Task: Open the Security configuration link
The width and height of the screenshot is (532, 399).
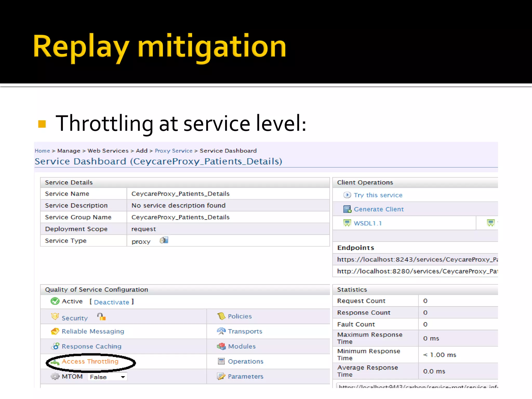Action: click(75, 318)
